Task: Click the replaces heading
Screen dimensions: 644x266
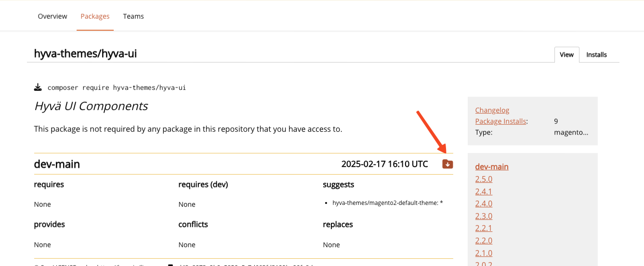Action: pos(338,224)
